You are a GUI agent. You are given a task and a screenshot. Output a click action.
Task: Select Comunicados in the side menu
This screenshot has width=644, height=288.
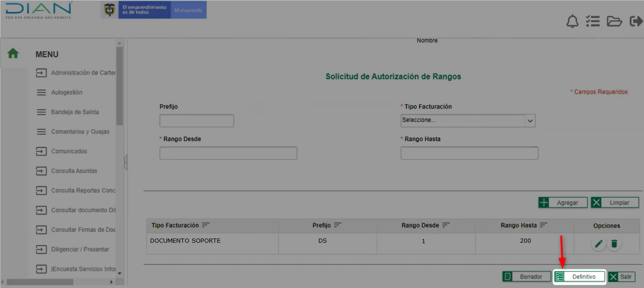point(69,151)
